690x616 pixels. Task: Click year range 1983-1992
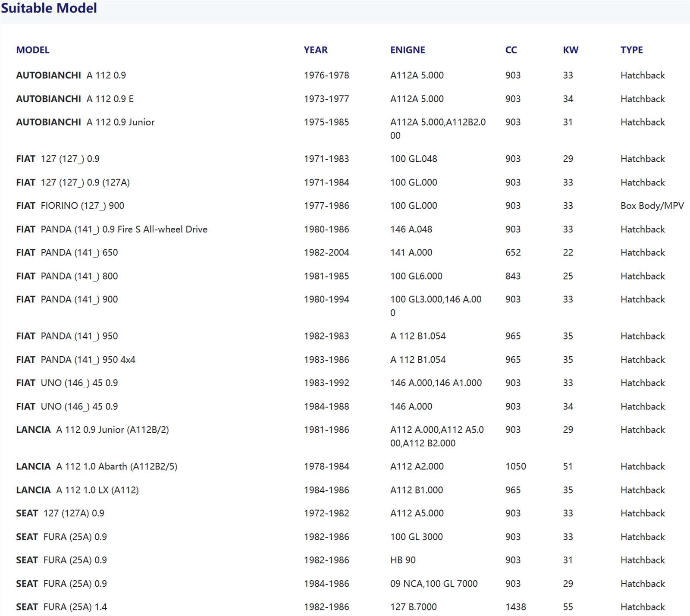tap(326, 383)
